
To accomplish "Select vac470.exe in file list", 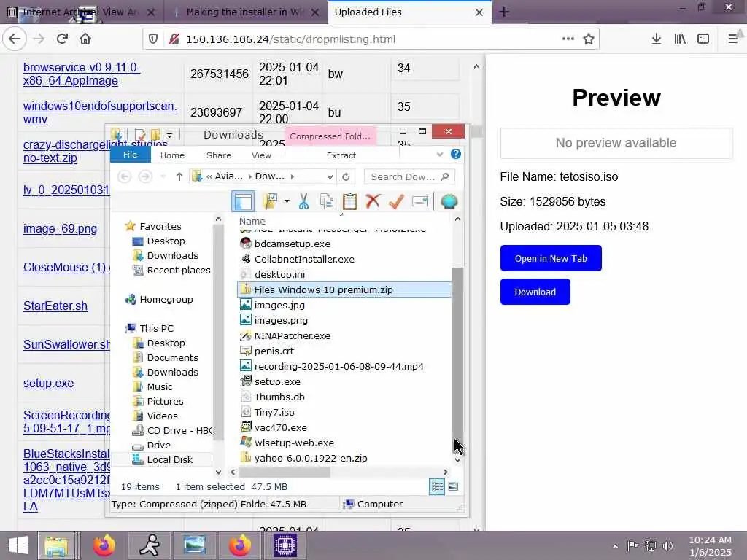I will [281, 427].
